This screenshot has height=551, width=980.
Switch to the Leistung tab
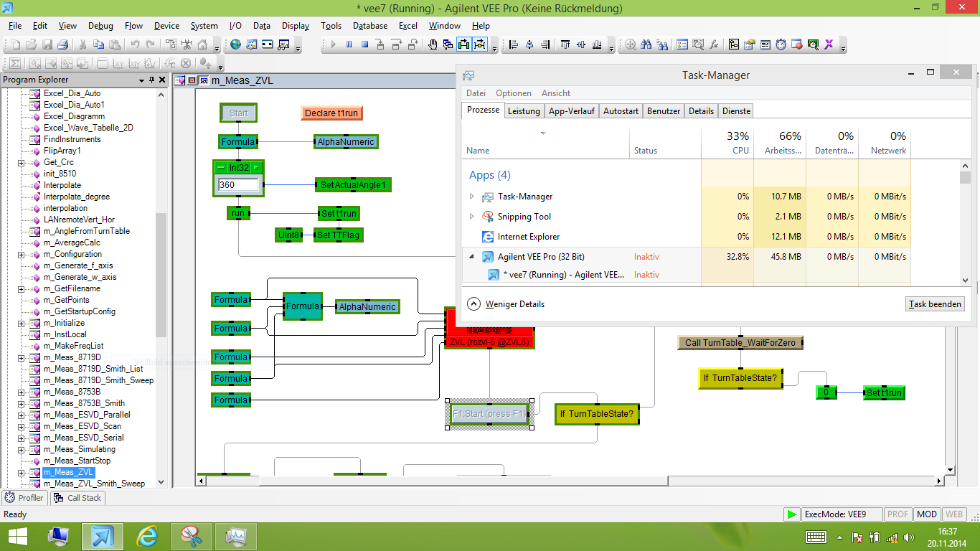click(x=524, y=111)
